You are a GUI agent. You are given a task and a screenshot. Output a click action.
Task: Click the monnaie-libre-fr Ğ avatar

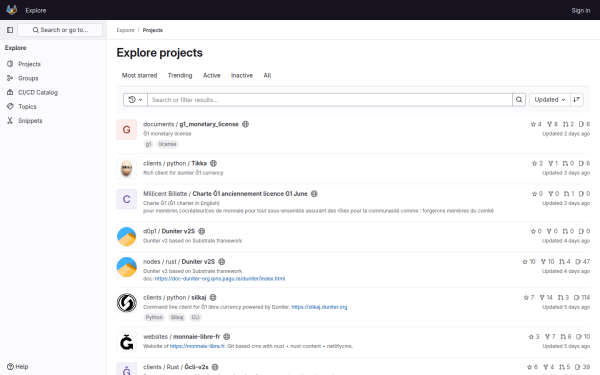click(127, 342)
